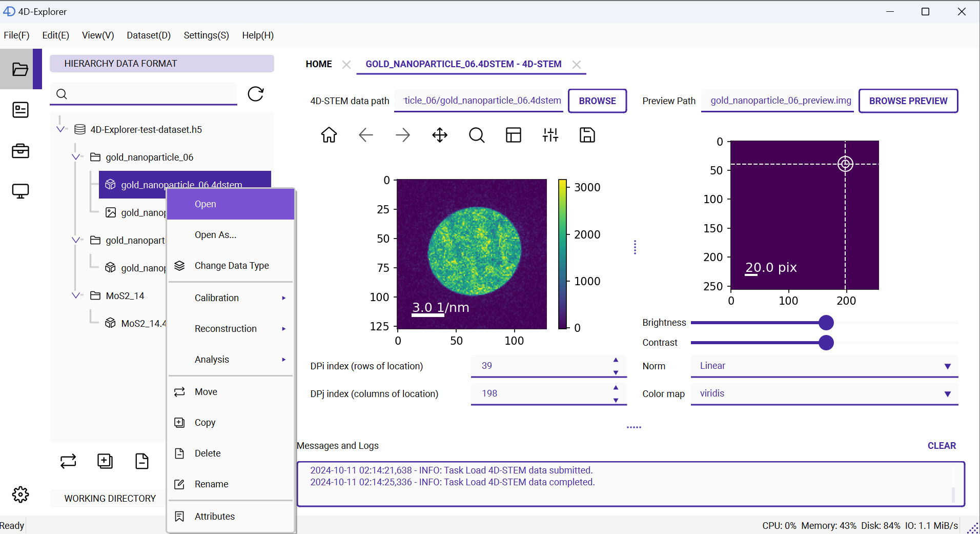The height and width of the screenshot is (534, 980).
Task: Choose Attributes in context menu
Action: (x=231, y=517)
